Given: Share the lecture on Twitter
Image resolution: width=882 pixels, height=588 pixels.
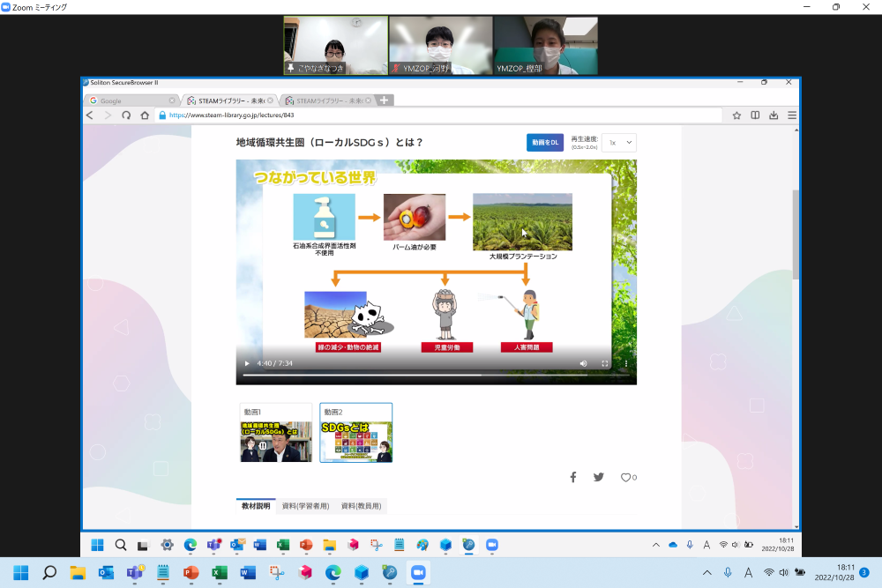Looking at the screenshot, I should point(599,477).
